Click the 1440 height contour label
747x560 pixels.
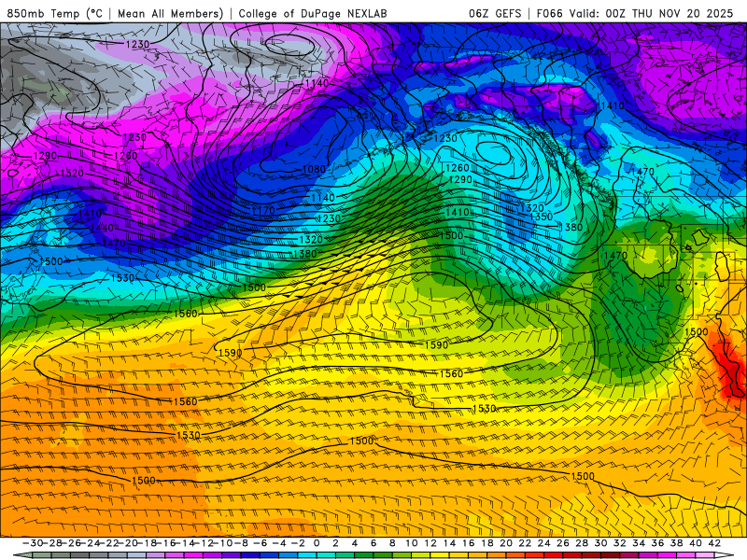pos(102,228)
